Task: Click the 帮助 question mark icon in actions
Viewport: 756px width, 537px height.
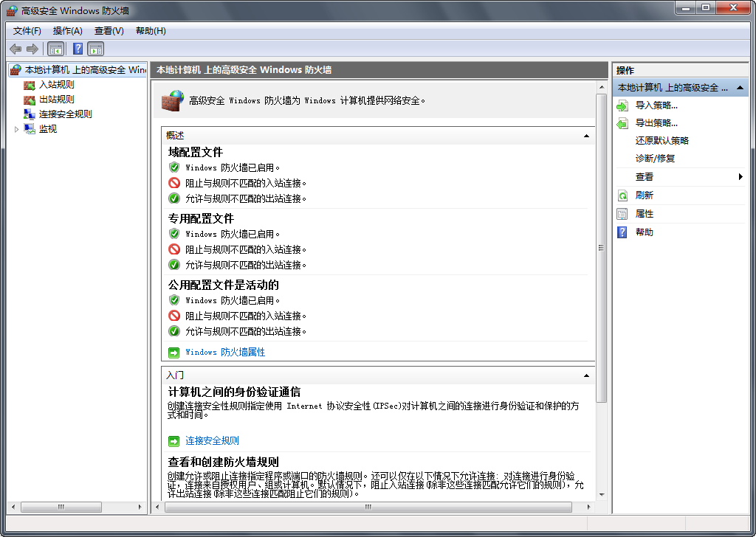Action: click(622, 232)
